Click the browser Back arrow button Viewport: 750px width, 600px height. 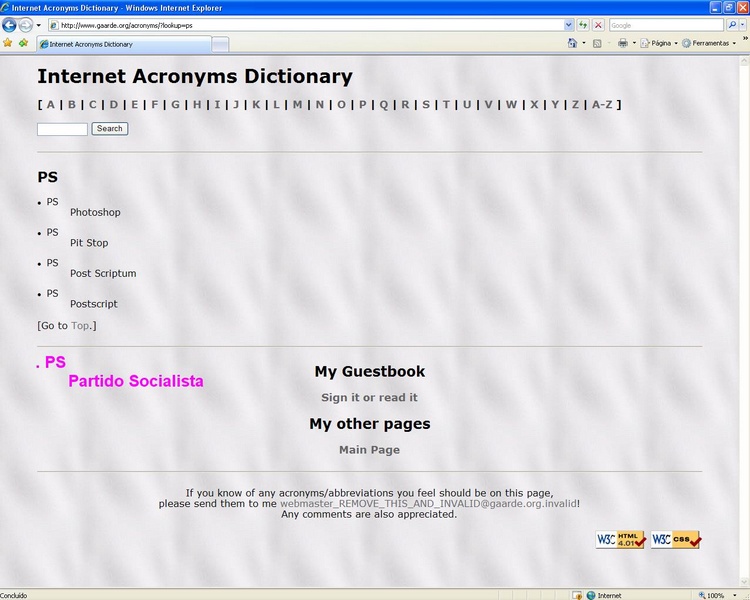9,25
